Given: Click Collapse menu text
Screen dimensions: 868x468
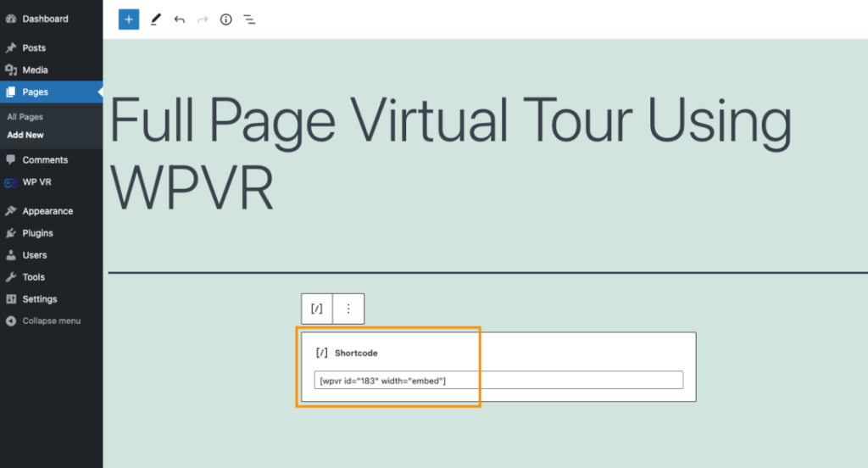Looking at the screenshot, I should [51, 320].
